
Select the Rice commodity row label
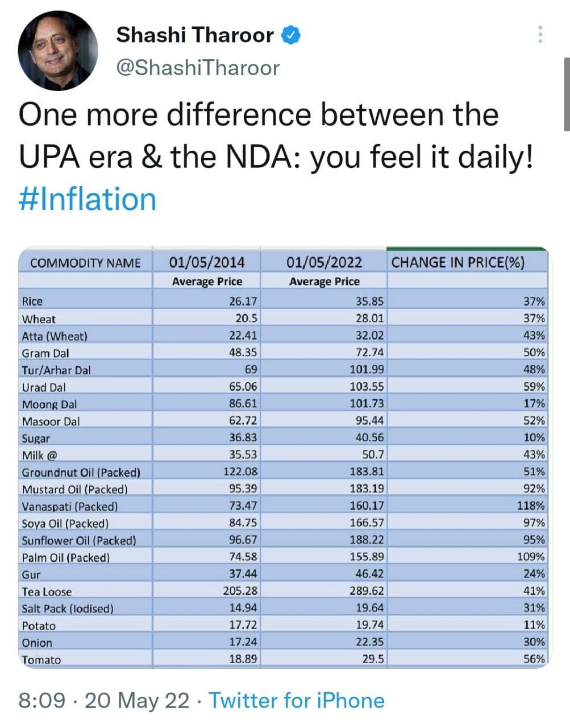click(x=32, y=301)
